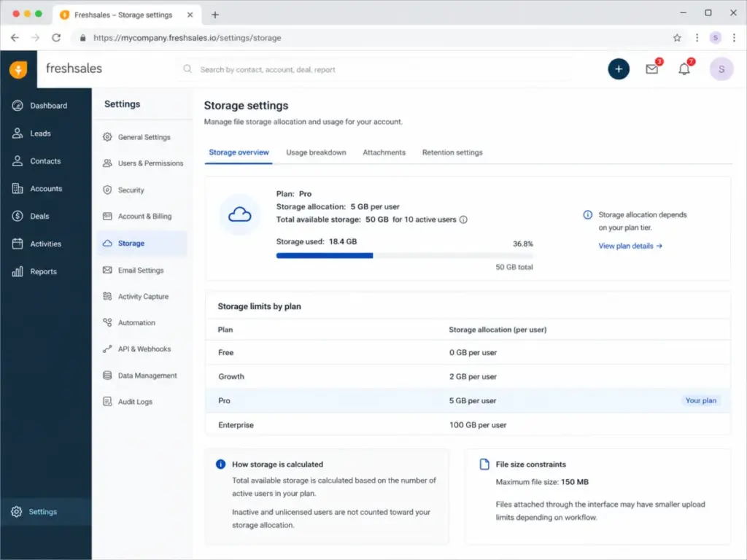Select the Enterprise plan row
This screenshot has height=560, width=747.
pyautogui.click(x=468, y=425)
